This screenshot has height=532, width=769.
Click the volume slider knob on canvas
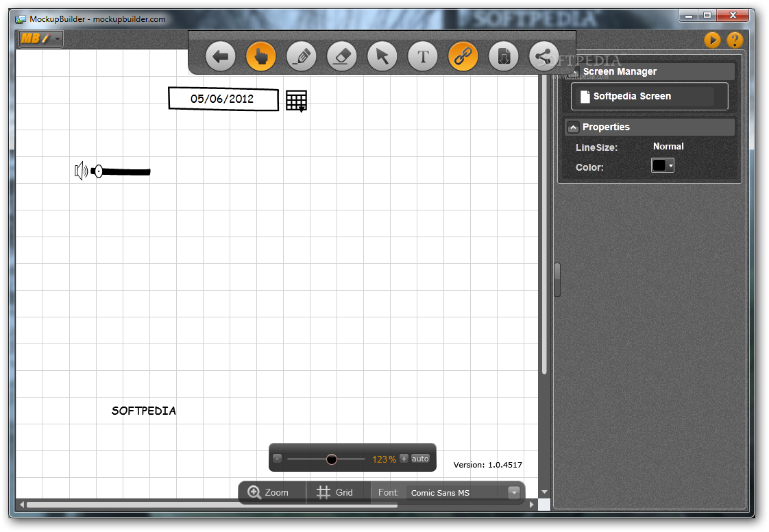pyautogui.click(x=99, y=171)
